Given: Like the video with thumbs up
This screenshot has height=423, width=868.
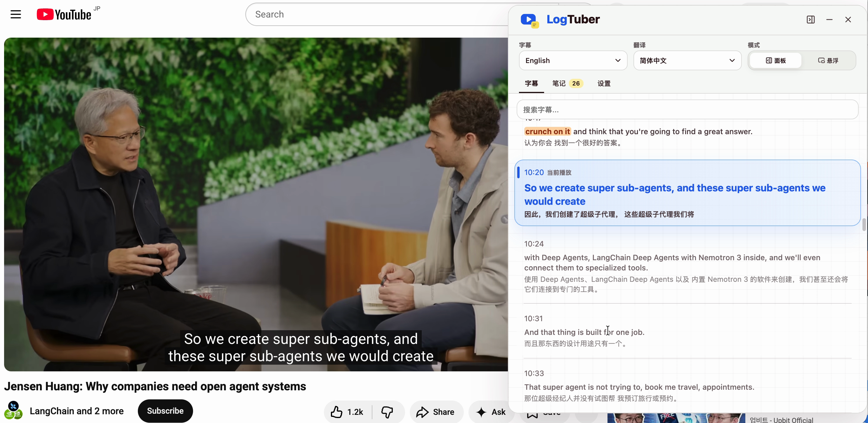Looking at the screenshot, I should [x=347, y=412].
